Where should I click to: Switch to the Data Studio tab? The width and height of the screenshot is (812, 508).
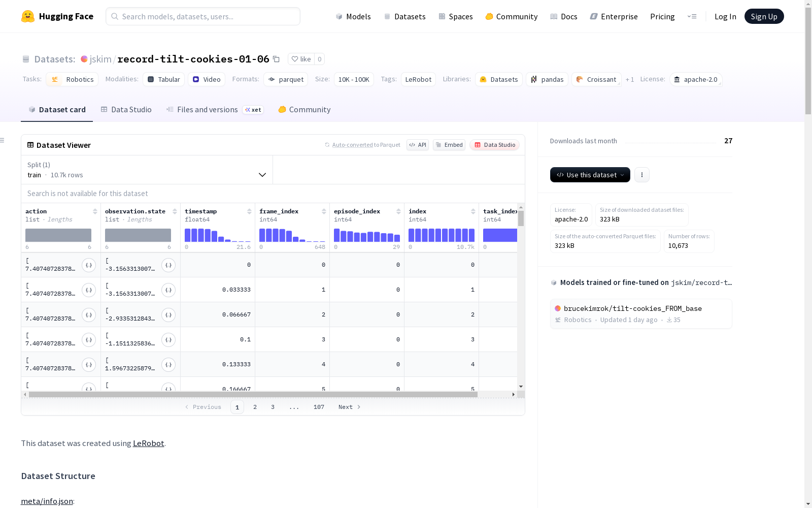point(126,110)
